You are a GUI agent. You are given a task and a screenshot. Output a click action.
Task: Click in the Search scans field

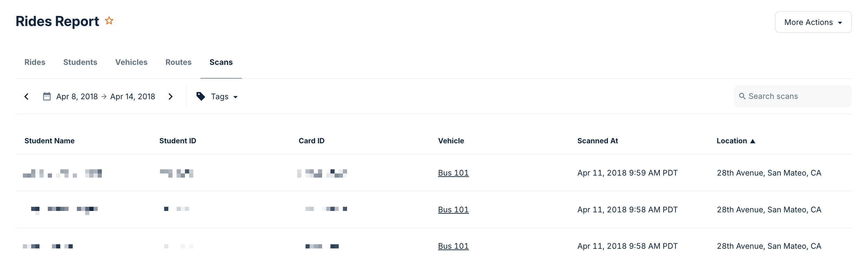click(797, 96)
